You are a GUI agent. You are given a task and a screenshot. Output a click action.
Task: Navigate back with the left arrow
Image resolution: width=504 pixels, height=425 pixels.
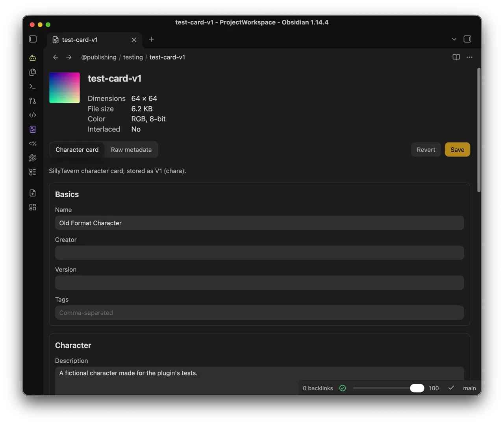pyautogui.click(x=56, y=57)
